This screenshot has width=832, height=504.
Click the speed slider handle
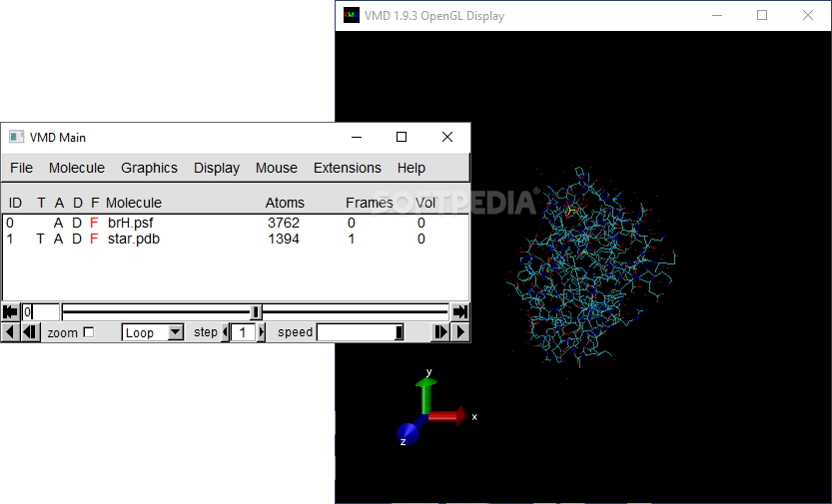400,332
